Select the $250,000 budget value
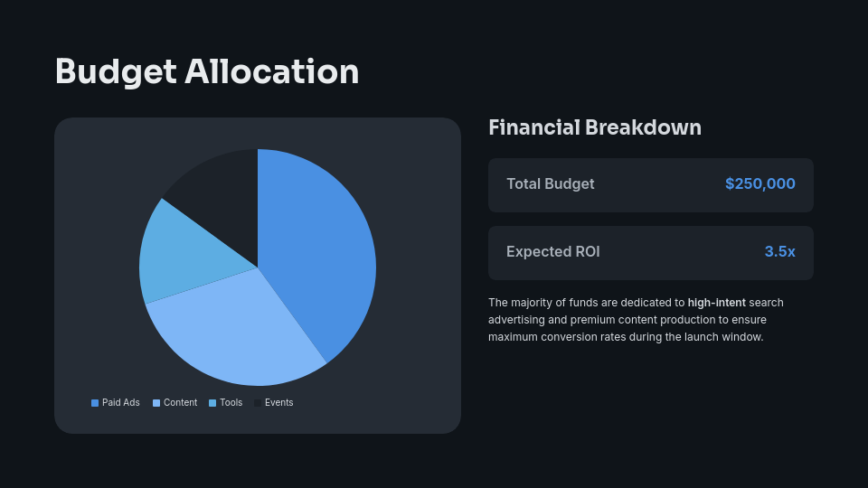868x488 pixels. coord(760,184)
